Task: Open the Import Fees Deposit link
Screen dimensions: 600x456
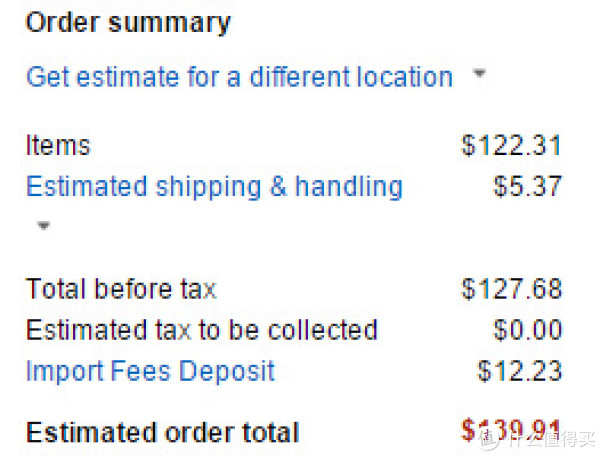Action: click(x=150, y=371)
